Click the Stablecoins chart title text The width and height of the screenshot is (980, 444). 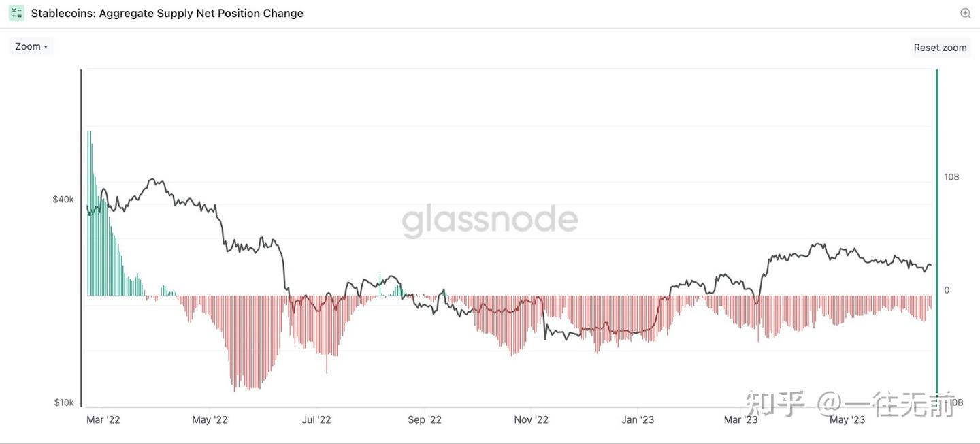click(x=167, y=13)
